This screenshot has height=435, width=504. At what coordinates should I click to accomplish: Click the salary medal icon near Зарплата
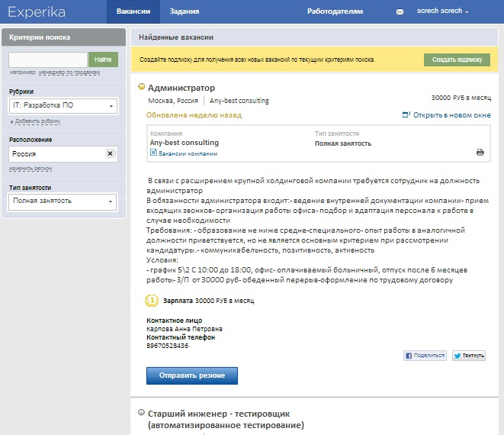(152, 301)
